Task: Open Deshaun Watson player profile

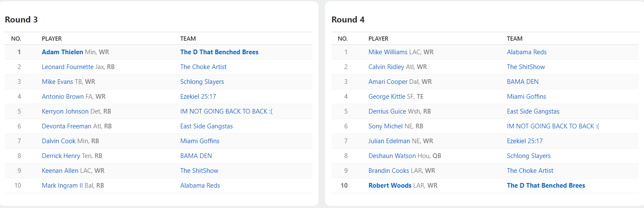Action: click(x=392, y=156)
